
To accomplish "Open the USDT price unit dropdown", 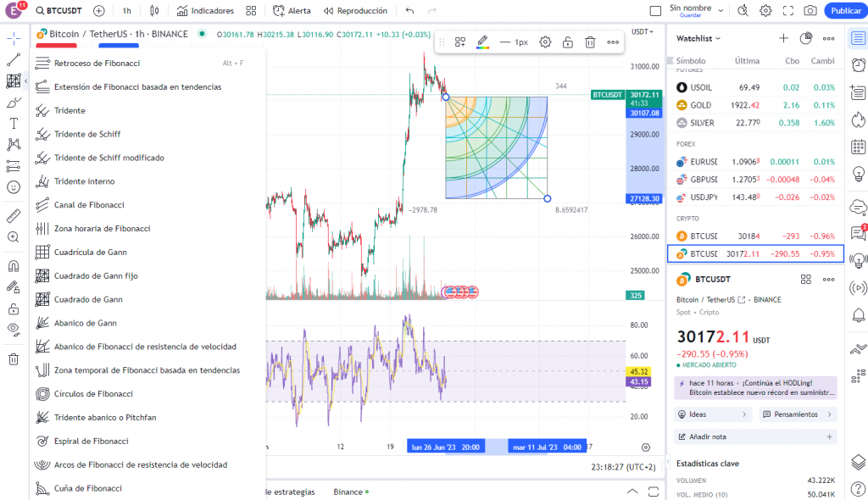I will point(642,31).
